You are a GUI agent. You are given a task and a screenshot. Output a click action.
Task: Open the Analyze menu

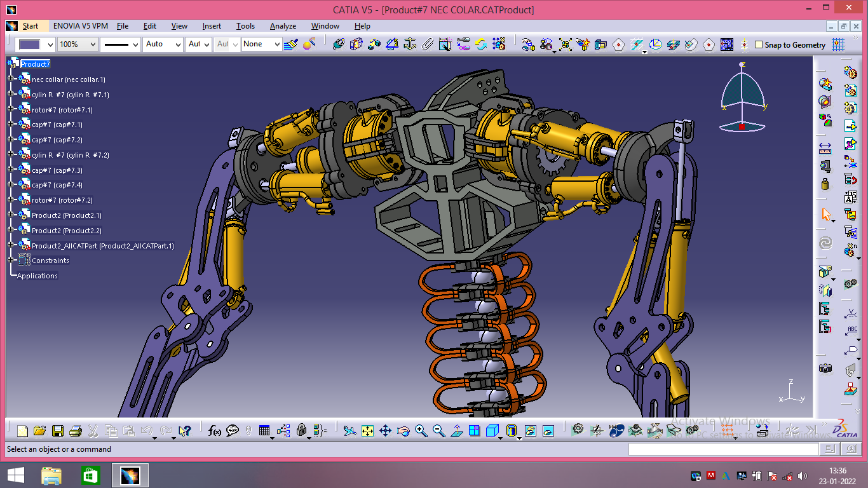tap(283, 26)
